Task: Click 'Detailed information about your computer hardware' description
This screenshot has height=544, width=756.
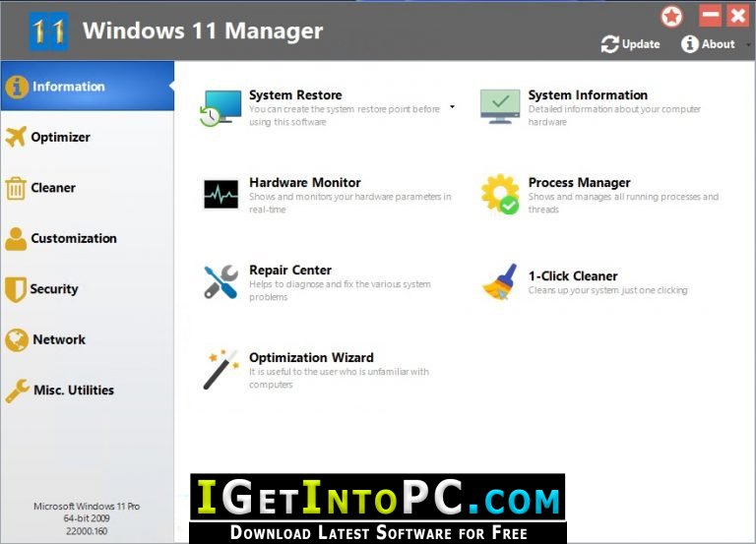Action: (x=614, y=116)
